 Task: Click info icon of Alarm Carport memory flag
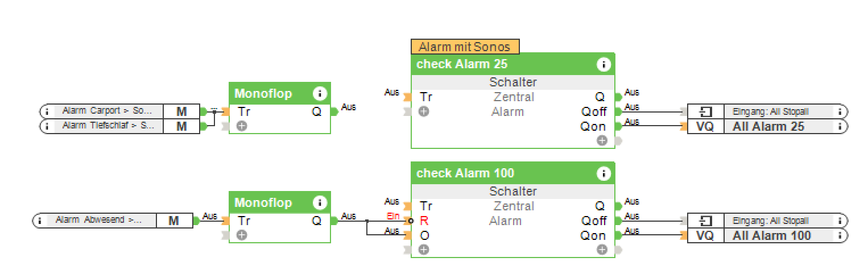click(47, 111)
